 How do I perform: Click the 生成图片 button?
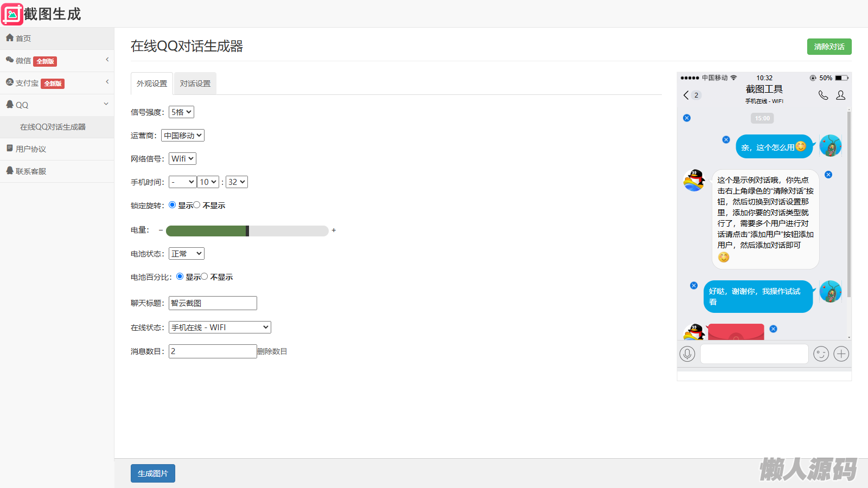(x=153, y=473)
